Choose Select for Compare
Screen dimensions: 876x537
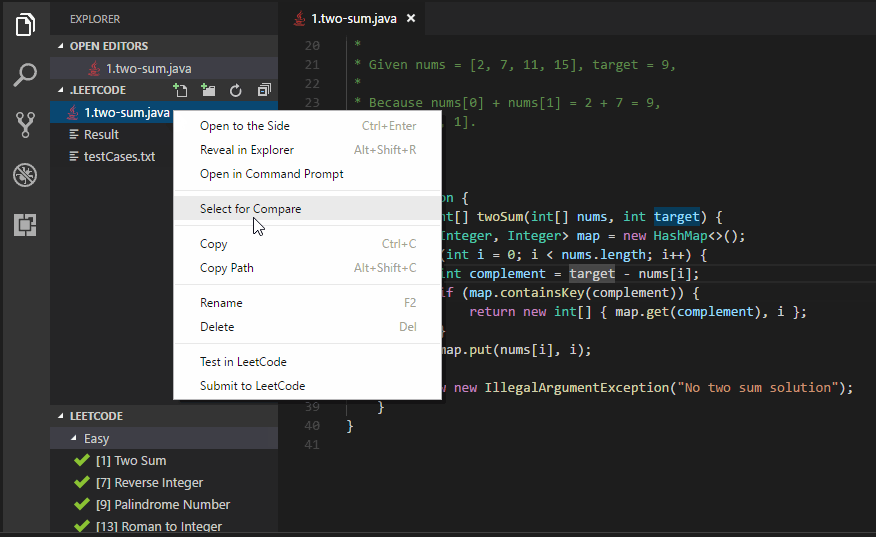[308, 208]
